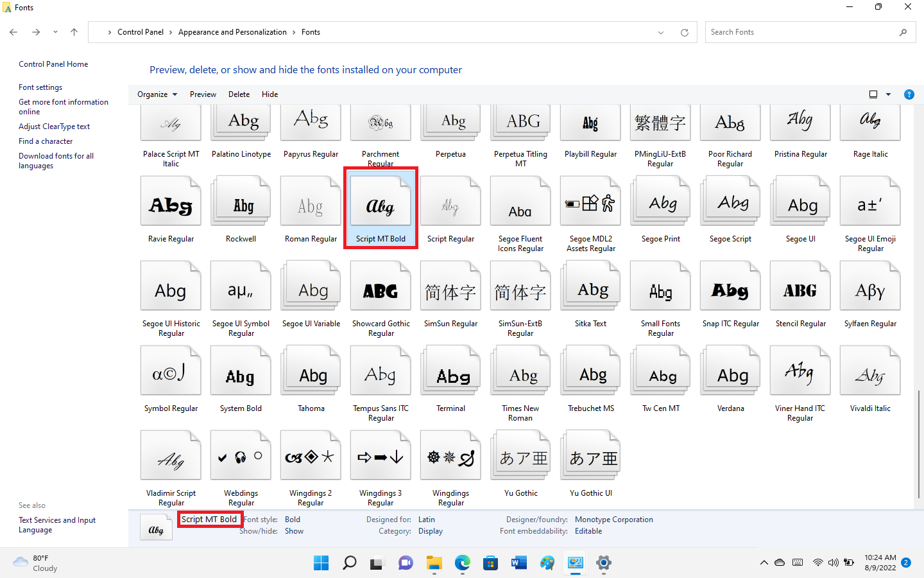
Task: Open Find a character link
Action: pyautogui.click(x=46, y=141)
